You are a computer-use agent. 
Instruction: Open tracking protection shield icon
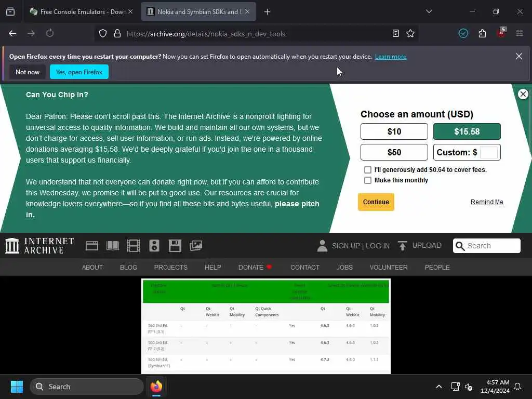pos(103,33)
